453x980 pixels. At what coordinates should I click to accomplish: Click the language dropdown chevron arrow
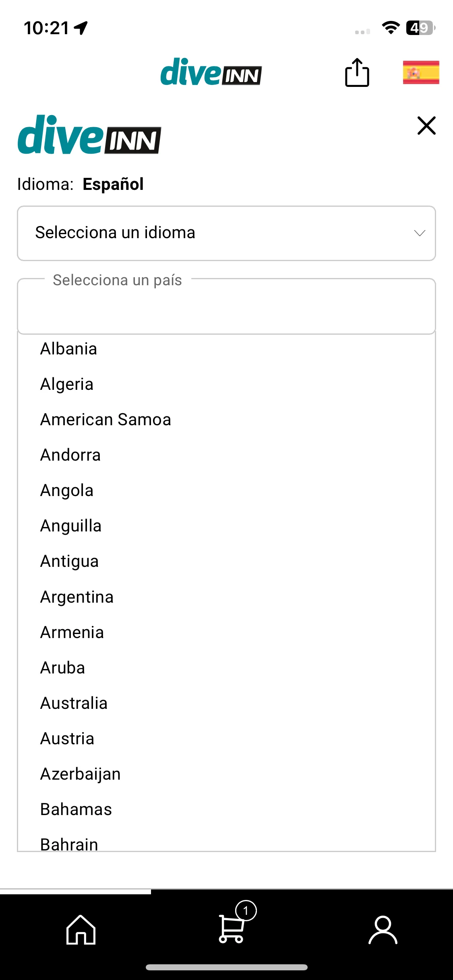[420, 233]
